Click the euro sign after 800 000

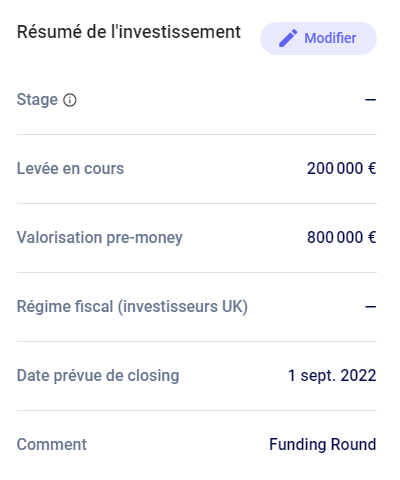click(372, 237)
